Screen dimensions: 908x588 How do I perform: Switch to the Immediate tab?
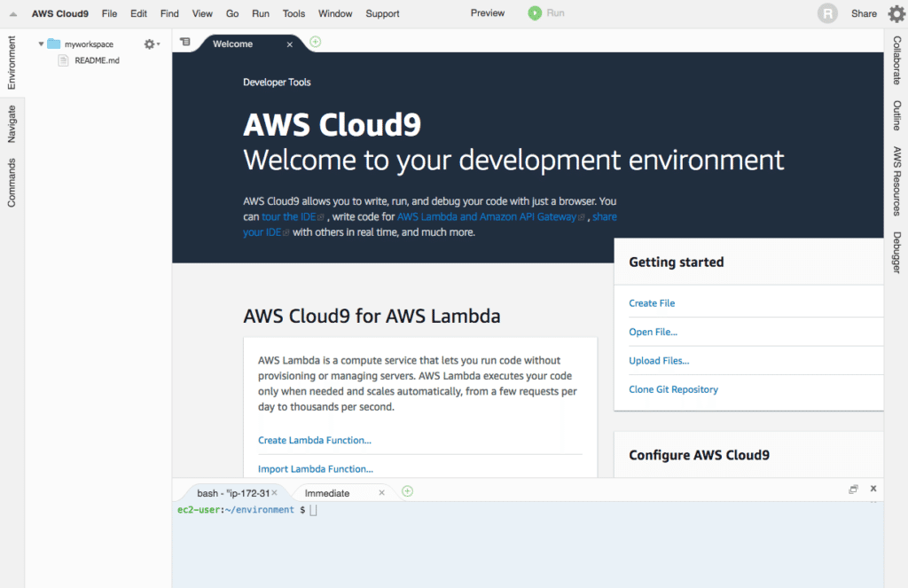(x=327, y=493)
